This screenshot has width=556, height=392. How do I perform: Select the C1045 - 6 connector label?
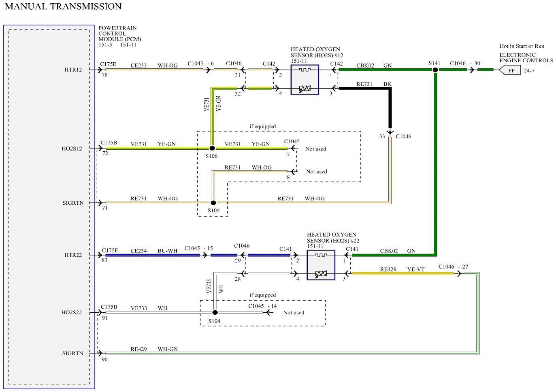(200, 64)
